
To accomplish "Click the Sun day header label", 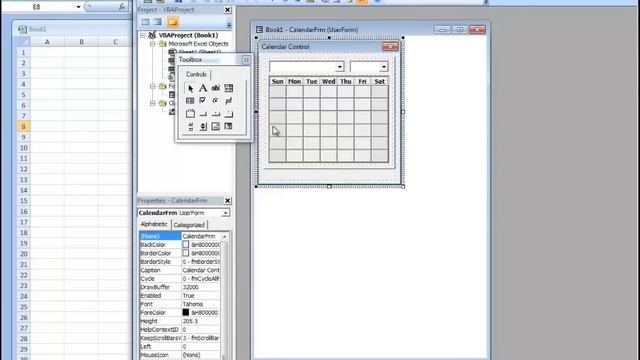I will [x=278, y=82].
